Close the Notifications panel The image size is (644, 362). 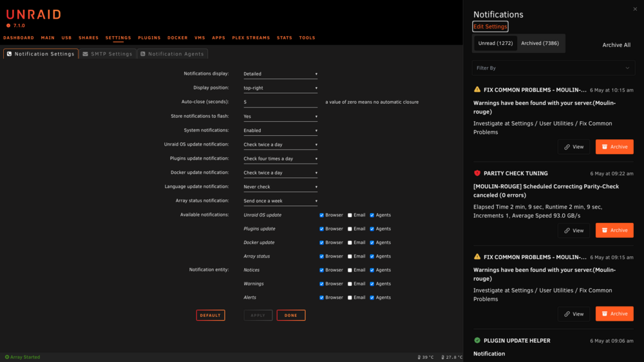635,9
